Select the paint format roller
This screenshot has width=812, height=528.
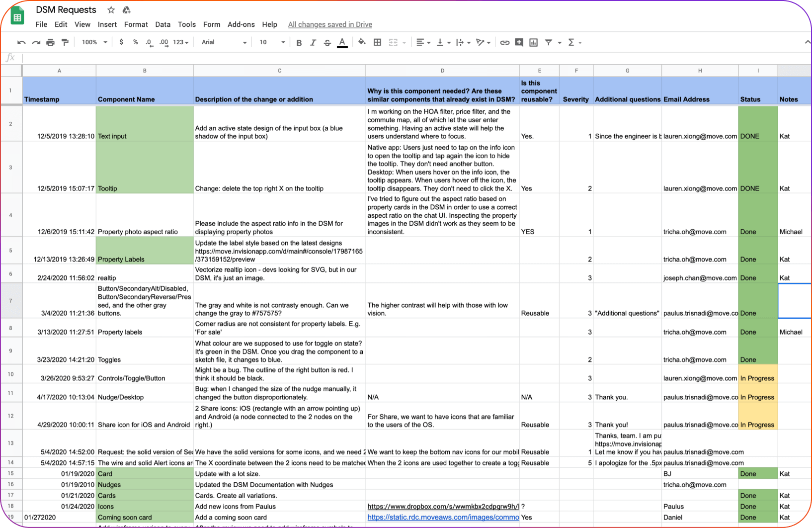65,43
